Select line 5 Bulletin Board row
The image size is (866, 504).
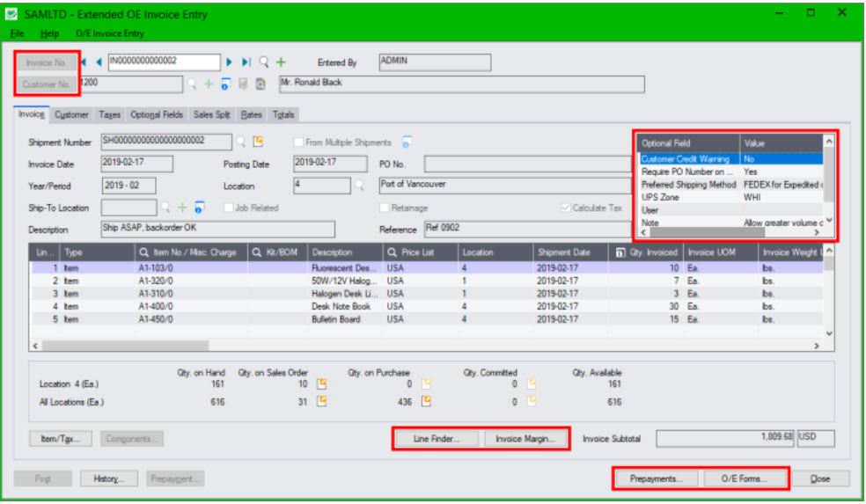(426, 319)
